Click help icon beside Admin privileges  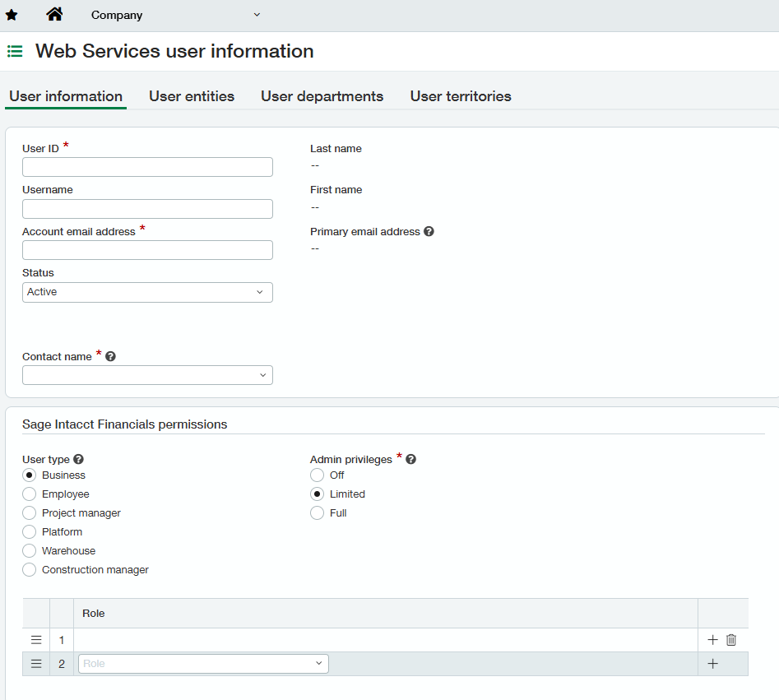tap(410, 460)
